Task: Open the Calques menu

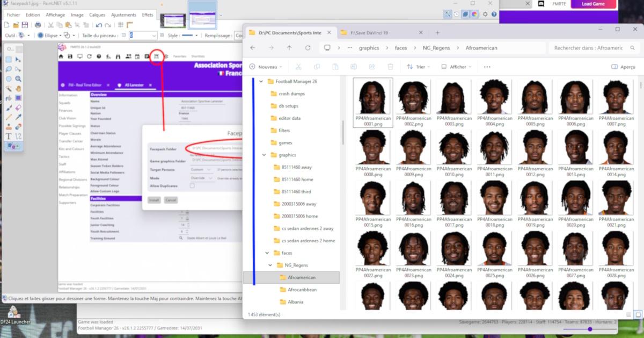Action: pyautogui.click(x=97, y=15)
